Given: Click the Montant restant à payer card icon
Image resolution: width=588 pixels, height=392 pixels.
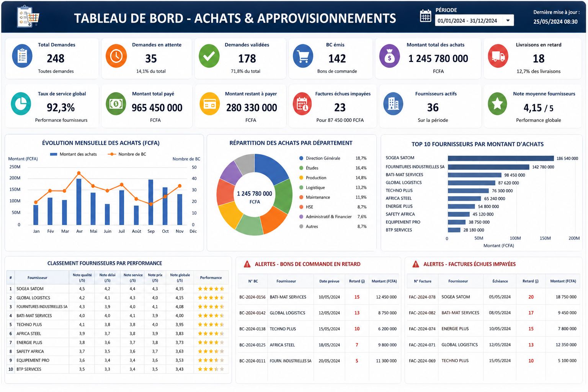Looking at the screenshot, I should click(210, 104).
